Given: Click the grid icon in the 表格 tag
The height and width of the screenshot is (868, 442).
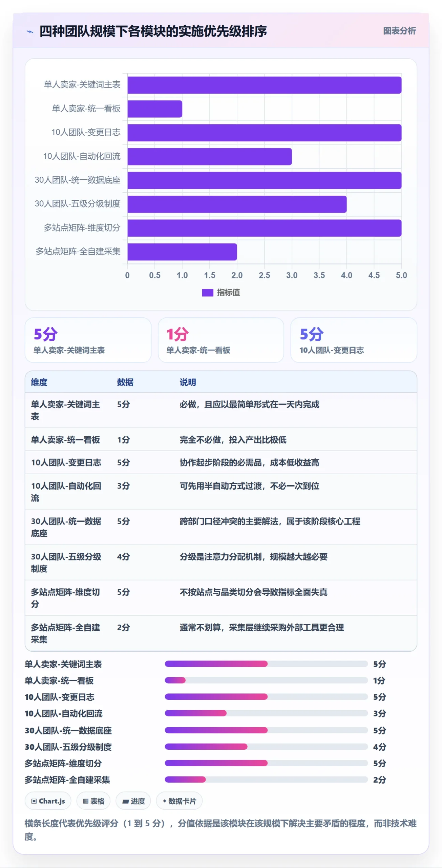Looking at the screenshot, I should click(x=86, y=801).
